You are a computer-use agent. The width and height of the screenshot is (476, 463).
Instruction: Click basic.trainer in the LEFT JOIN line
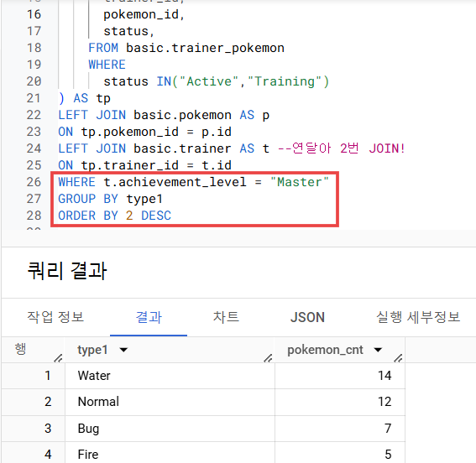point(182,148)
